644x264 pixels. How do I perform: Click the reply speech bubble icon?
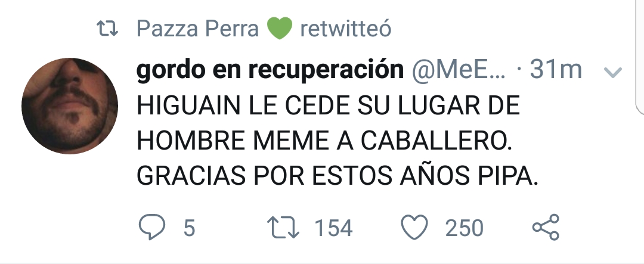152,228
